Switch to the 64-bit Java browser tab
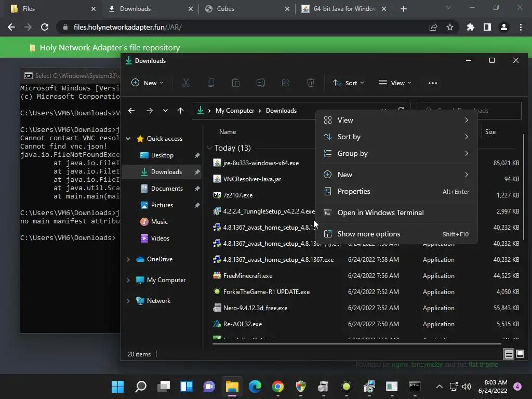532x399 pixels. point(343,9)
